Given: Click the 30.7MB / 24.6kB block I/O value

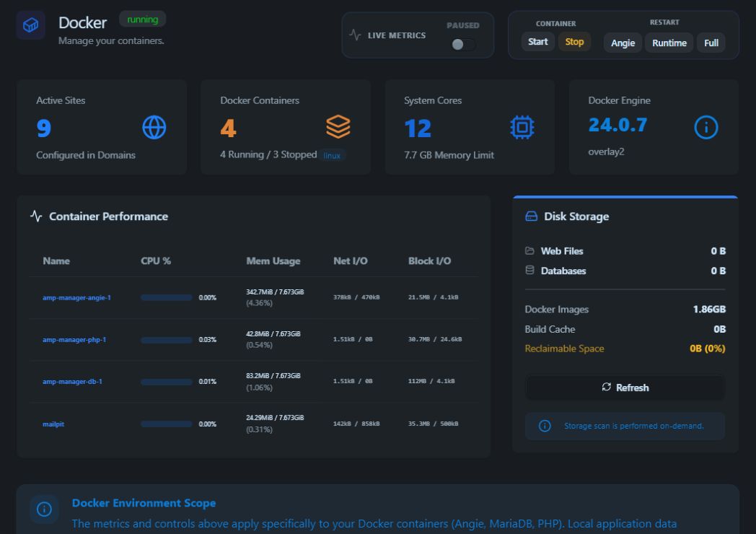Looking at the screenshot, I should coord(435,339).
